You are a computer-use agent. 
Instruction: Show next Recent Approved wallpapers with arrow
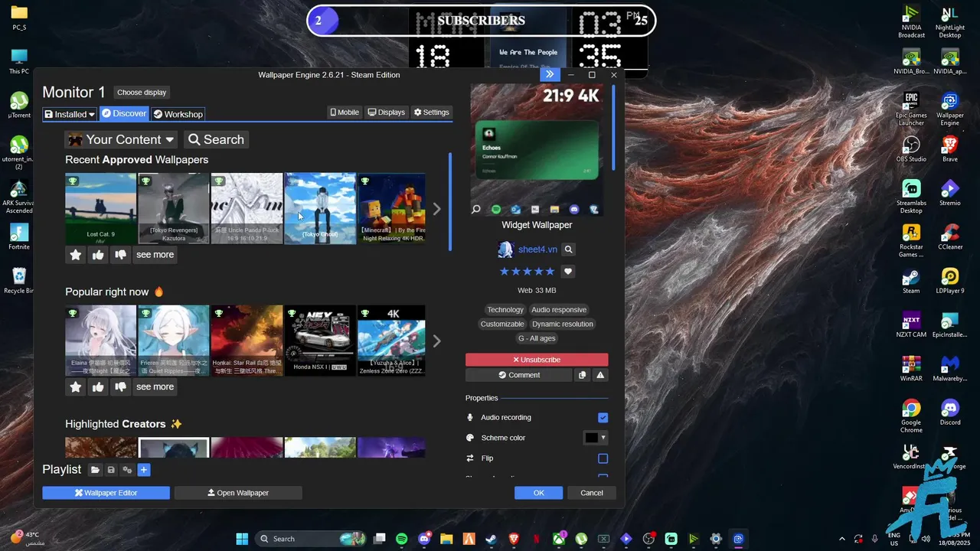(436, 209)
